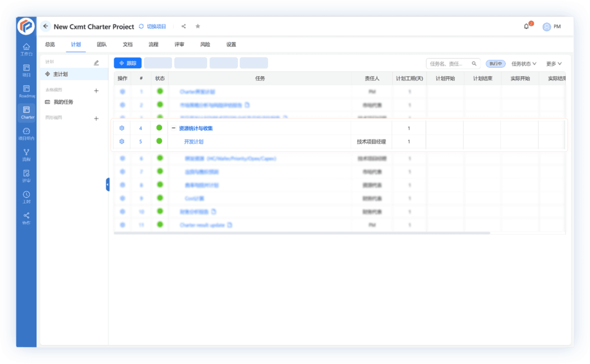Click the plus icon beside 图形视图
Screen dimensions: 590x364
click(x=96, y=118)
